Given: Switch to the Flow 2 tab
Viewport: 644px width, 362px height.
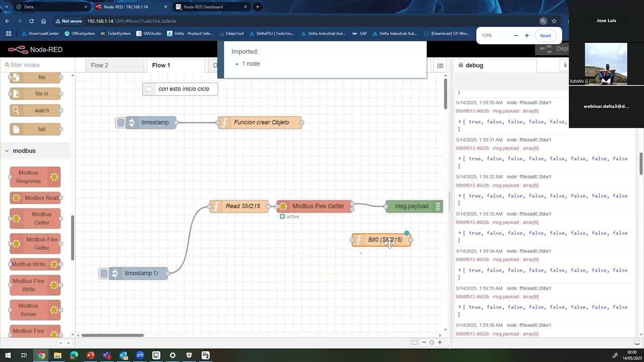Looking at the screenshot, I should point(115,65).
